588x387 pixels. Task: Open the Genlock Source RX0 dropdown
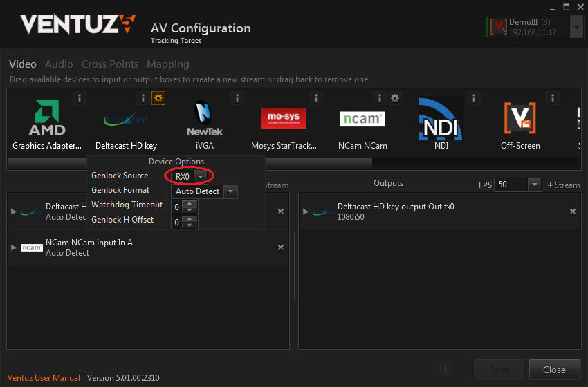[x=200, y=177]
